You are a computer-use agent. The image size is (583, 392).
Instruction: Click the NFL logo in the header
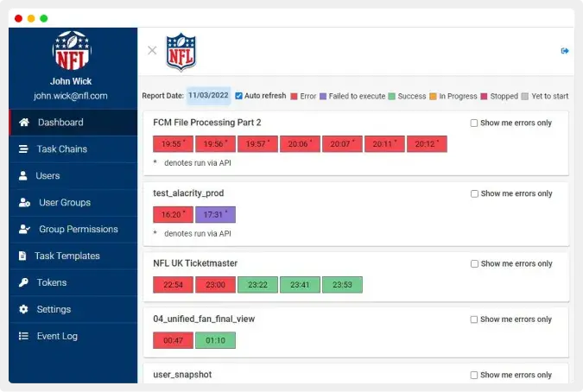point(181,52)
